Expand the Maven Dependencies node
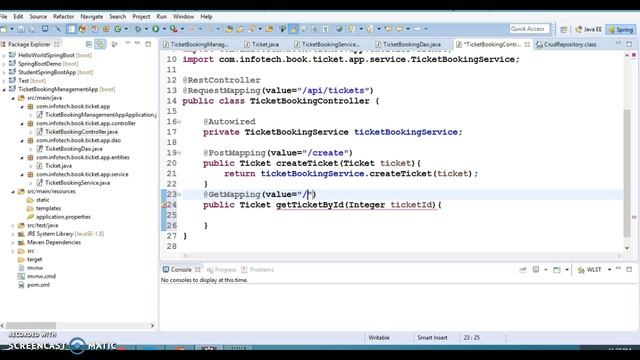Screen dimensions: 640x360 [13, 242]
